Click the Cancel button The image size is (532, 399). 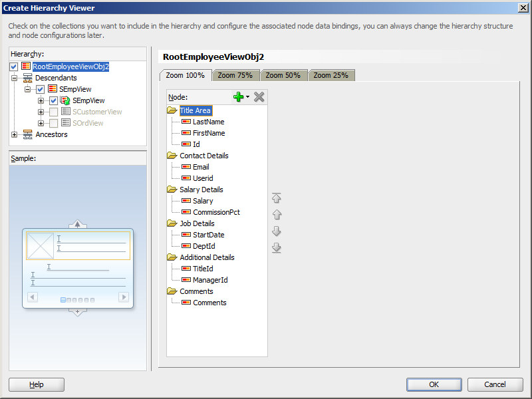(x=495, y=384)
